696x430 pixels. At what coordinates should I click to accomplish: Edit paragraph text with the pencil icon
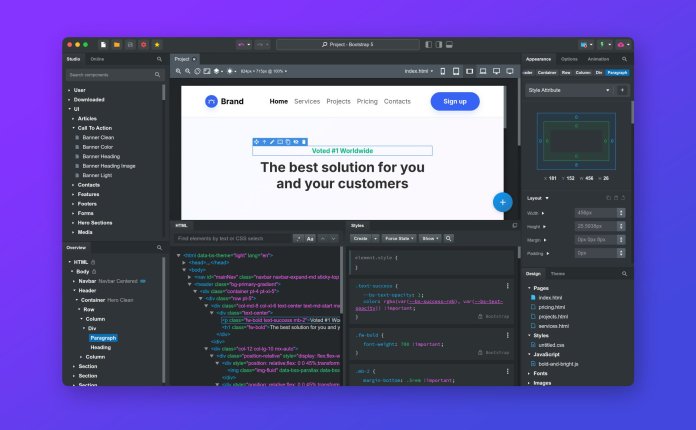point(272,142)
